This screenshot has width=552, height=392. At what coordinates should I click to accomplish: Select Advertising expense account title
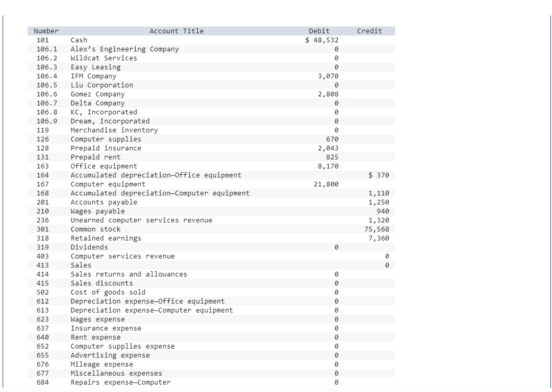(x=110, y=355)
